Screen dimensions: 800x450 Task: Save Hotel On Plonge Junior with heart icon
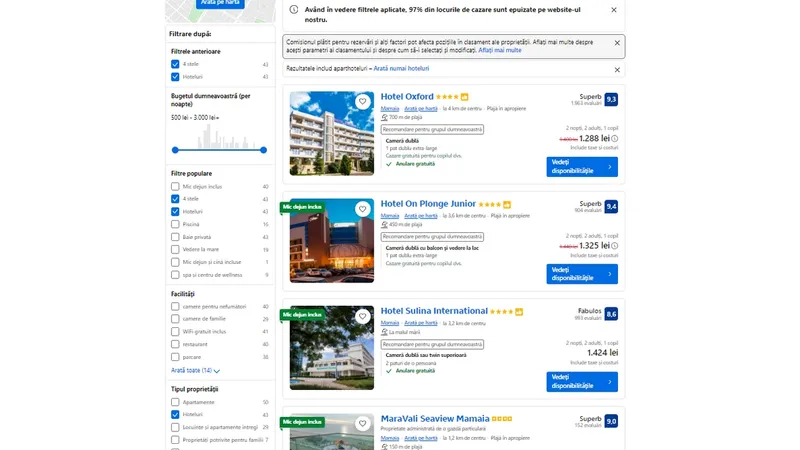pos(363,209)
